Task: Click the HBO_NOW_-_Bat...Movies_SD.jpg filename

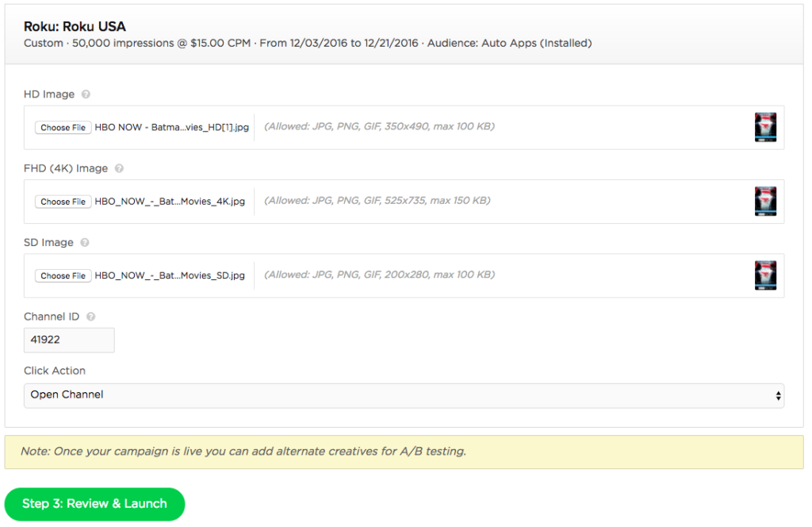Action: 170,275
